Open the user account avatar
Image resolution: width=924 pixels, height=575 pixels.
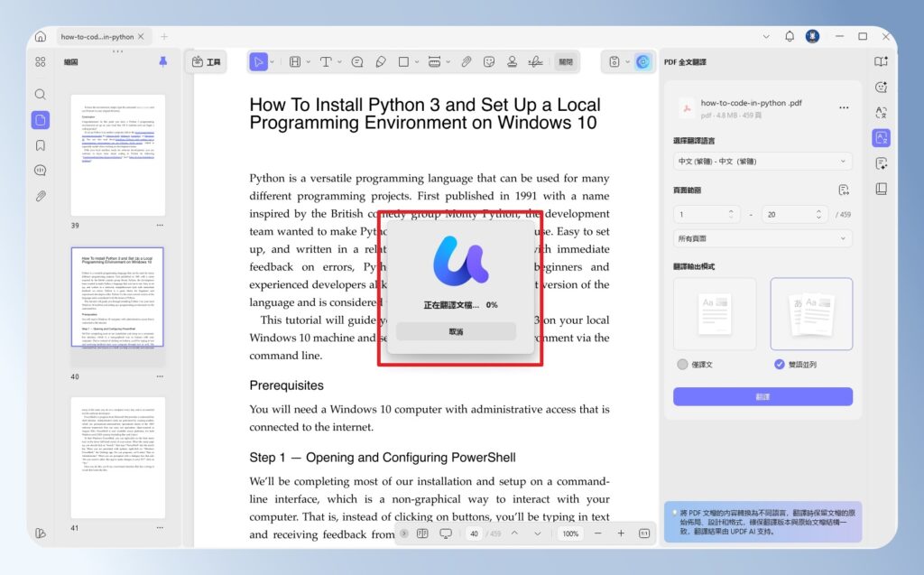[x=813, y=37]
